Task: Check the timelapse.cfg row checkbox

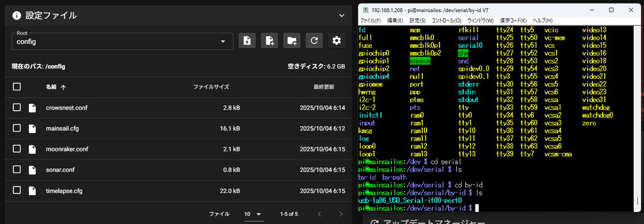Action: tap(17, 190)
